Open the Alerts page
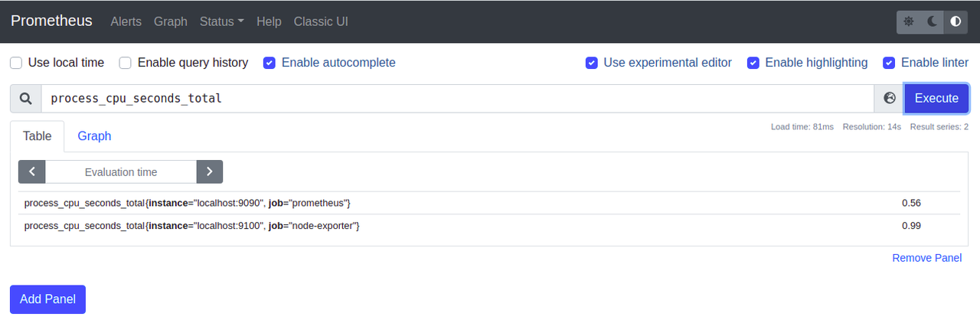Screen dimensions: 980x323 (126, 21)
